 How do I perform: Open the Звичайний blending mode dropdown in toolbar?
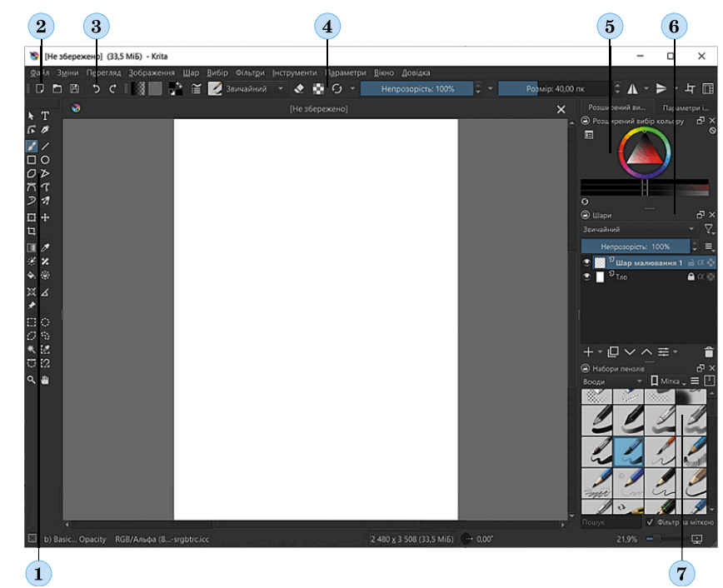[x=254, y=88]
